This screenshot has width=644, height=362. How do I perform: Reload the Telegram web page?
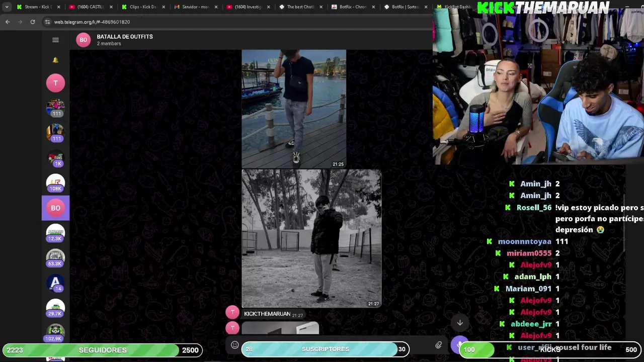(x=33, y=22)
